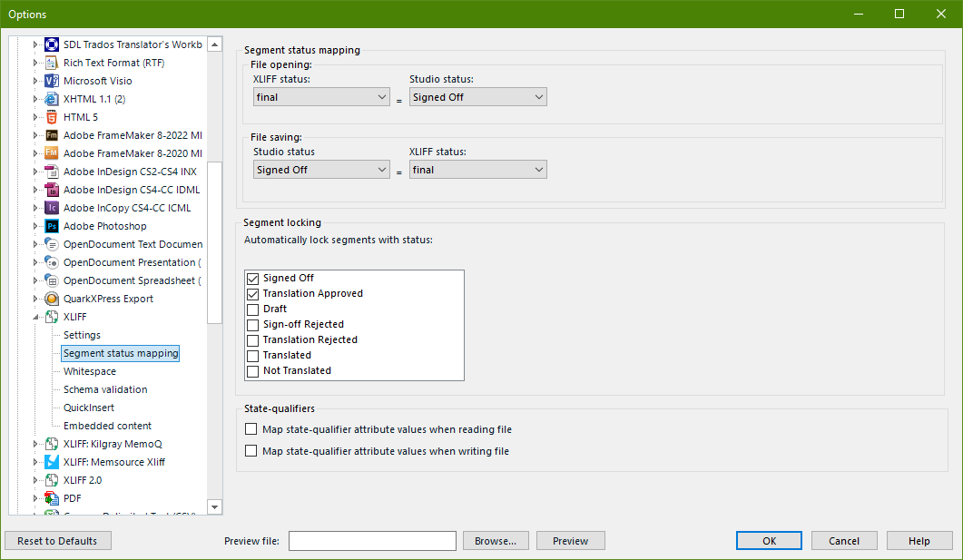Click the OpenDocument Spreadsheet icon
963x560 pixels.
point(53,280)
